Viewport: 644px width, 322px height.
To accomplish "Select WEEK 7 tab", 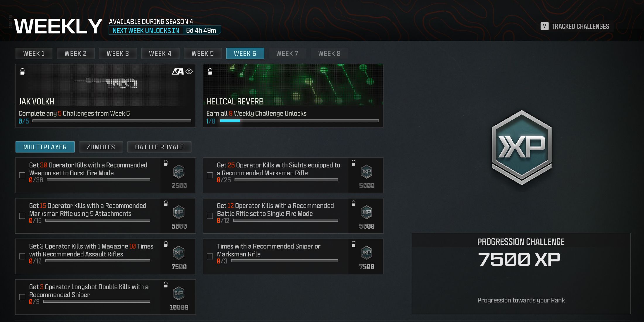I will pos(287,53).
